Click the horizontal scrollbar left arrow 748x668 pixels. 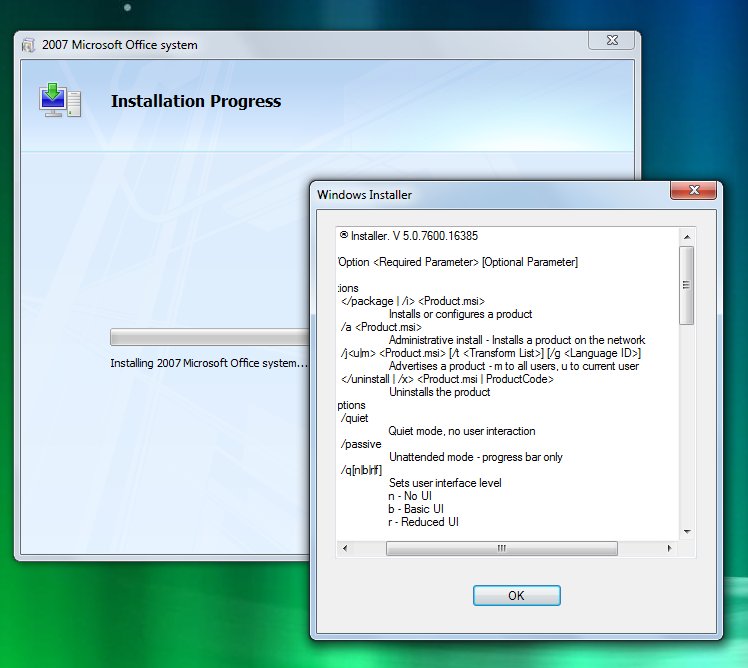pyautogui.click(x=345, y=548)
